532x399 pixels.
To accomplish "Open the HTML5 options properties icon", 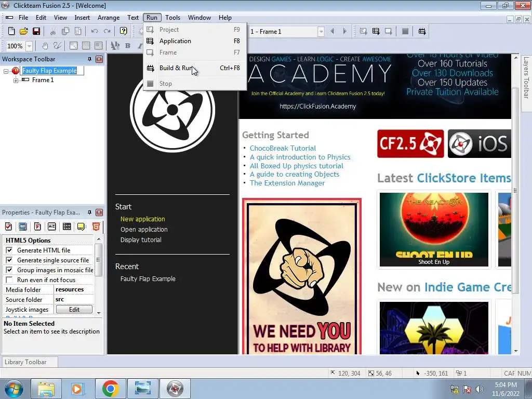I will point(96,227).
